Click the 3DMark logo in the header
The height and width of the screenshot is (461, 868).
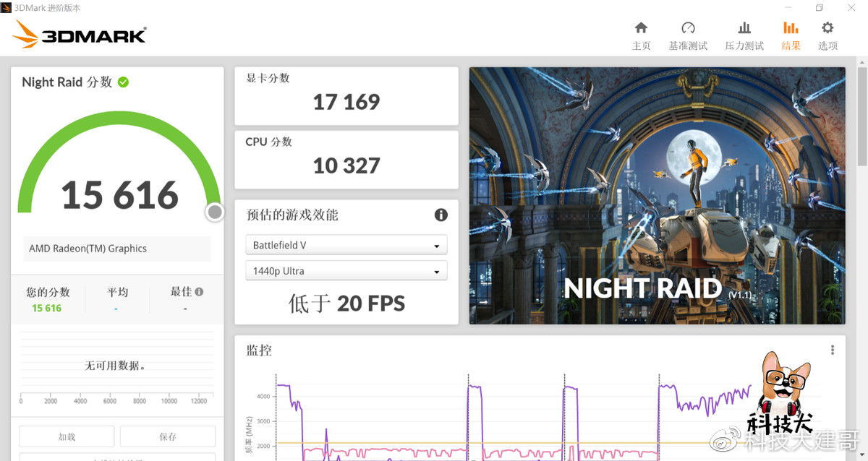coord(80,35)
